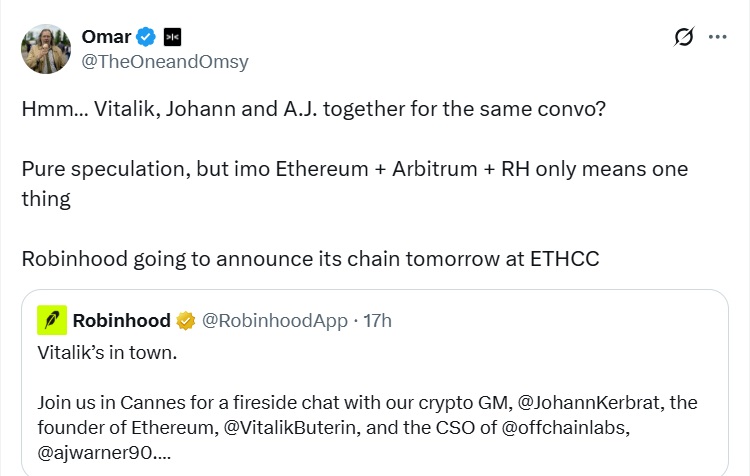Open the @RobinhoodApp handle

coord(275,321)
